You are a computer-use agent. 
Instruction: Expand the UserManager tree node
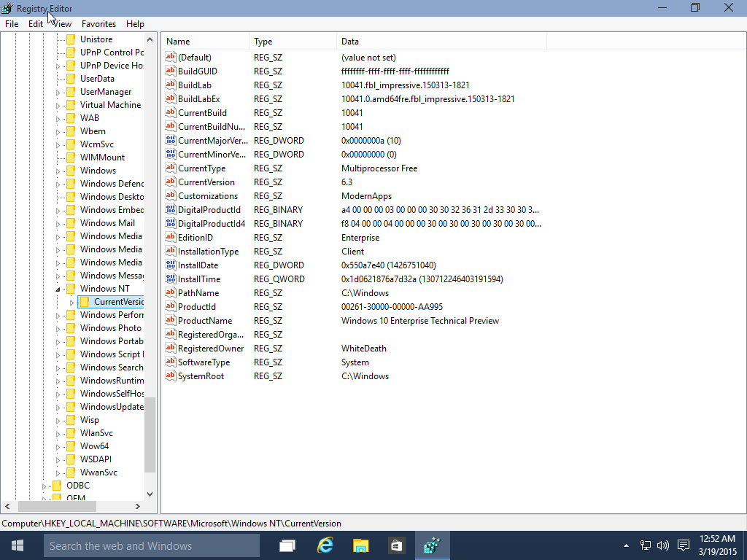coord(58,93)
